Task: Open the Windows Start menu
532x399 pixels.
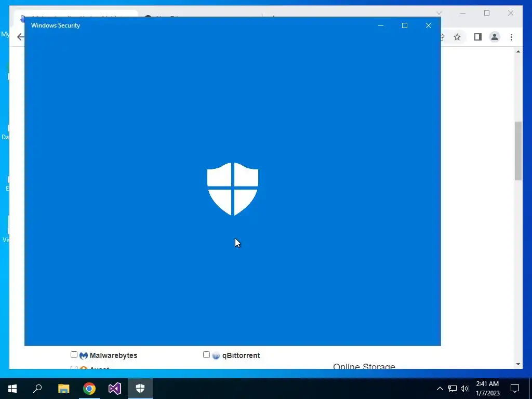Action: pyautogui.click(x=12, y=389)
